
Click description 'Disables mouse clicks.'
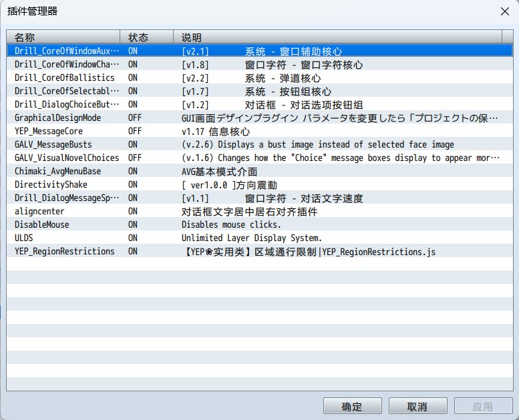(x=231, y=225)
